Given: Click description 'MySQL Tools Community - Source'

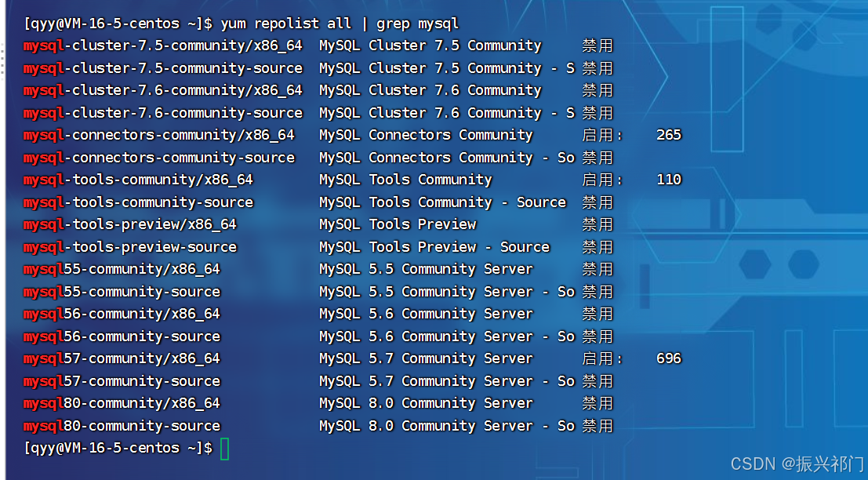Looking at the screenshot, I should tap(442, 202).
